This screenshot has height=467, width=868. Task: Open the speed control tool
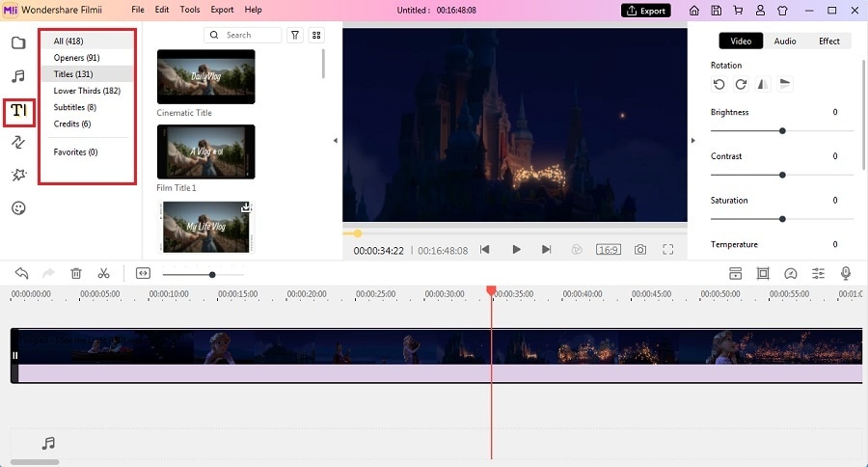tap(791, 273)
